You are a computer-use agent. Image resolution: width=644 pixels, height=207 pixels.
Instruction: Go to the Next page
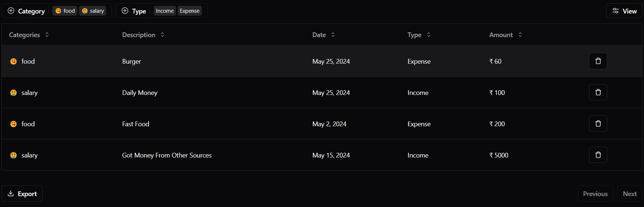coord(630,194)
